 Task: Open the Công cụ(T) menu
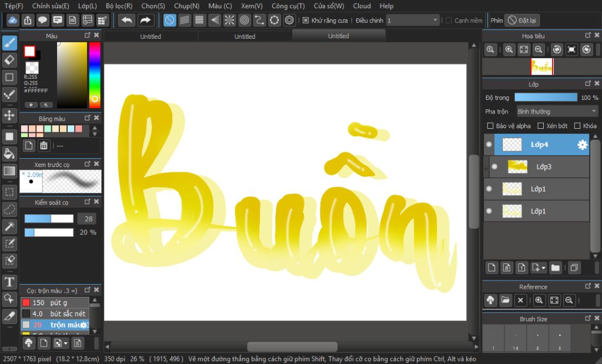(x=288, y=6)
